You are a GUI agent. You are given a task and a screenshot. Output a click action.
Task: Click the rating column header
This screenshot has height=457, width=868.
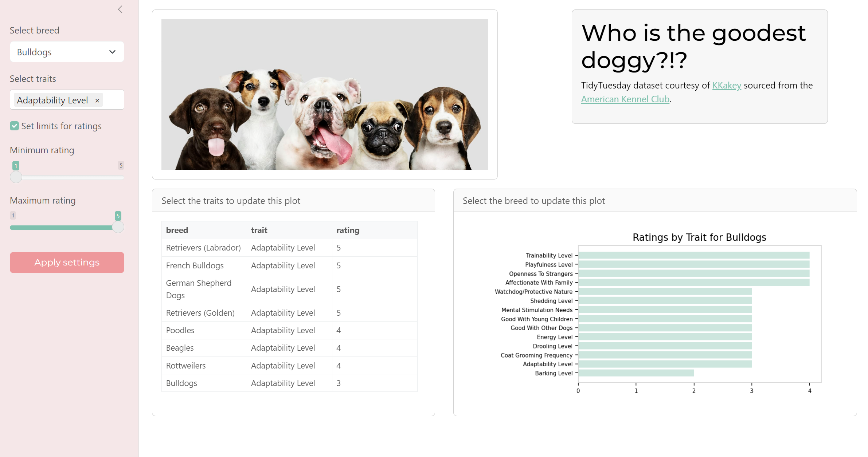(348, 230)
